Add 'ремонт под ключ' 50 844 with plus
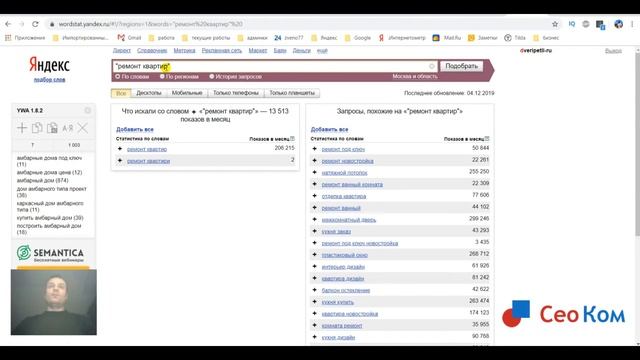The image size is (640, 360). tap(315, 149)
